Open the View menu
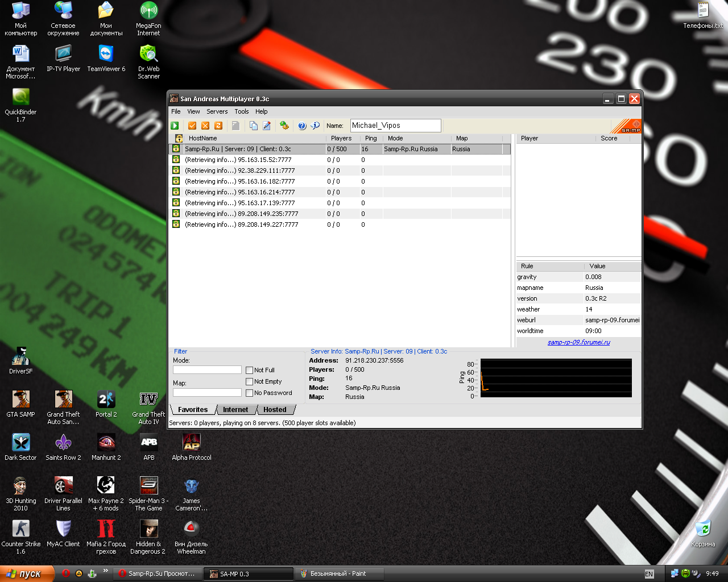728x582 pixels. 193,111
